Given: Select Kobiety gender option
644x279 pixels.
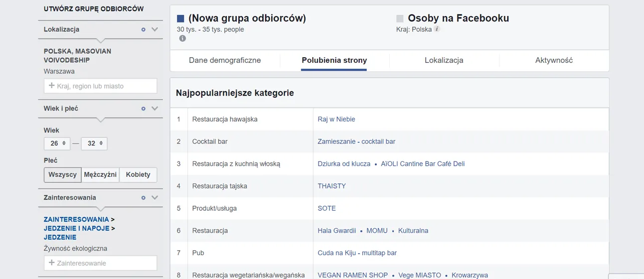Looking at the screenshot, I should pos(138,175).
